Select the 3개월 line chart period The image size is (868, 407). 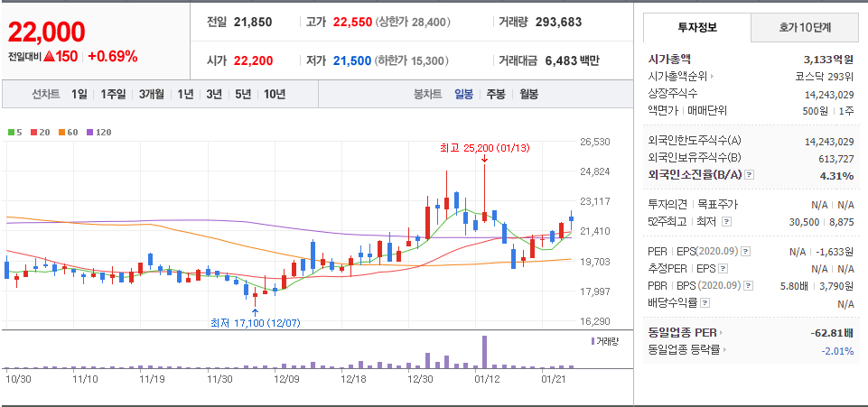pos(152,94)
